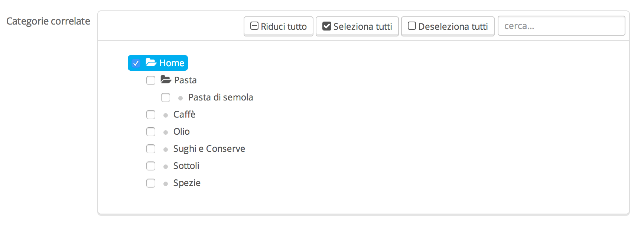Screen dimensions: 644x227
Task: Click the empty-box icon in Deseleziona tutti
Action: point(412,26)
